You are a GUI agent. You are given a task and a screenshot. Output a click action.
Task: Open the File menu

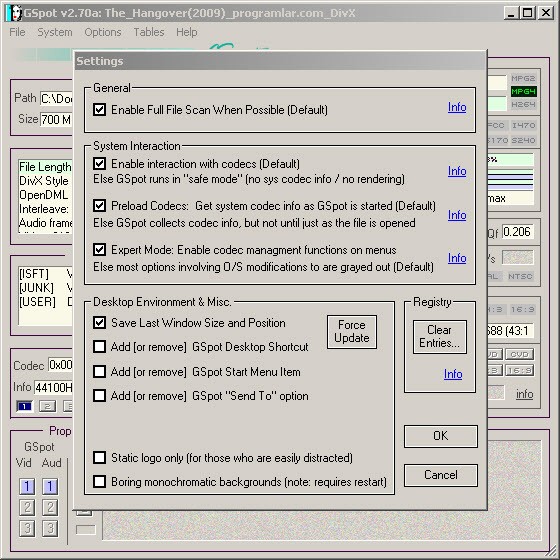(17, 32)
